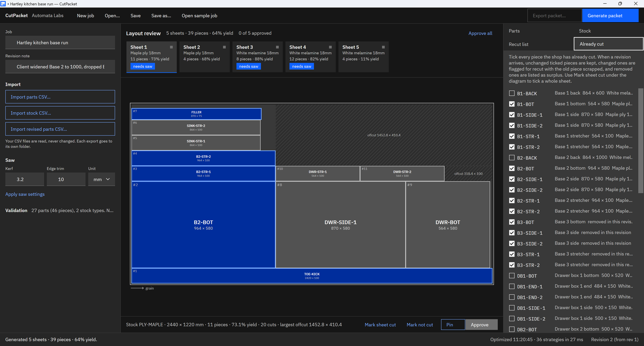The image size is (644, 346).
Task: Choose Save as... in the top bar
Action: coord(161,16)
